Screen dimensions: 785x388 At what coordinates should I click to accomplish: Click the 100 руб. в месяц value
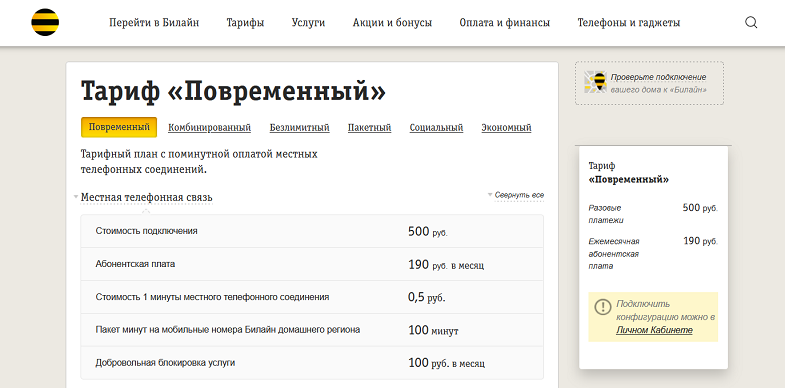click(446, 363)
